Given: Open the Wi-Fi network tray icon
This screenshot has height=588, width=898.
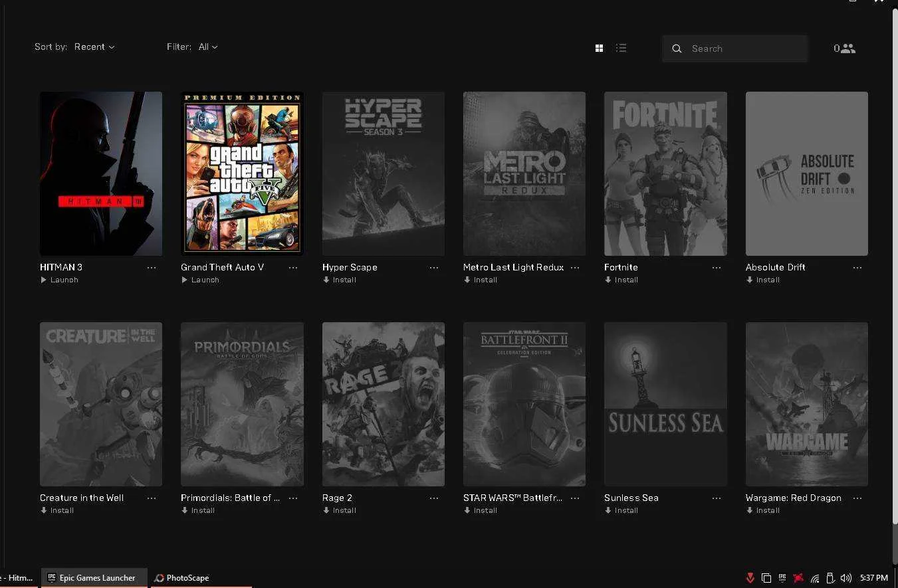Looking at the screenshot, I should click(815, 578).
